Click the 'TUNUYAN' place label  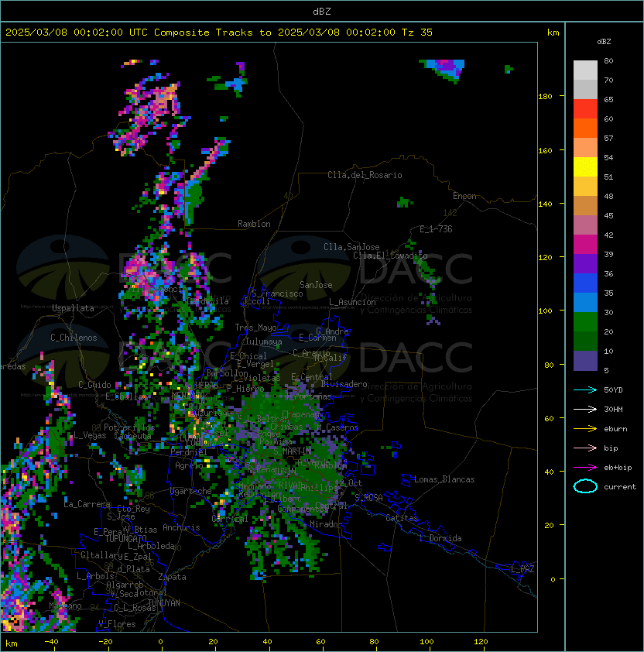pyautogui.click(x=164, y=603)
